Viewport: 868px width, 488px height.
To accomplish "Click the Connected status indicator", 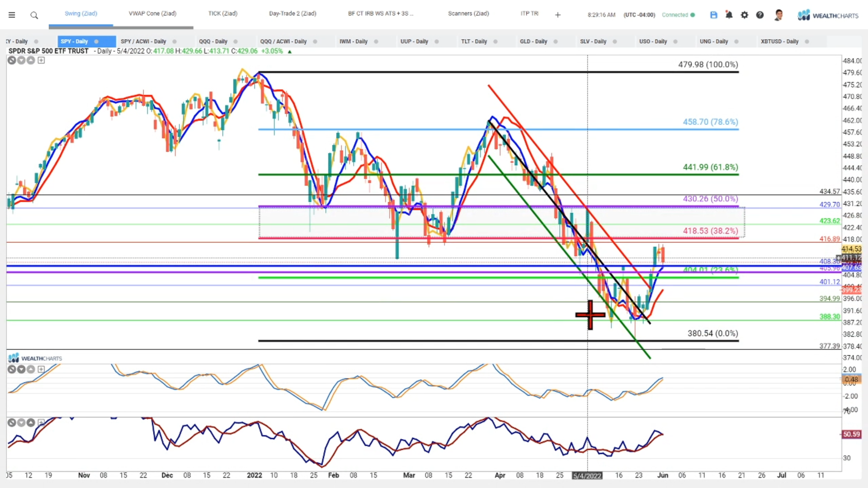I will (x=678, y=15).
